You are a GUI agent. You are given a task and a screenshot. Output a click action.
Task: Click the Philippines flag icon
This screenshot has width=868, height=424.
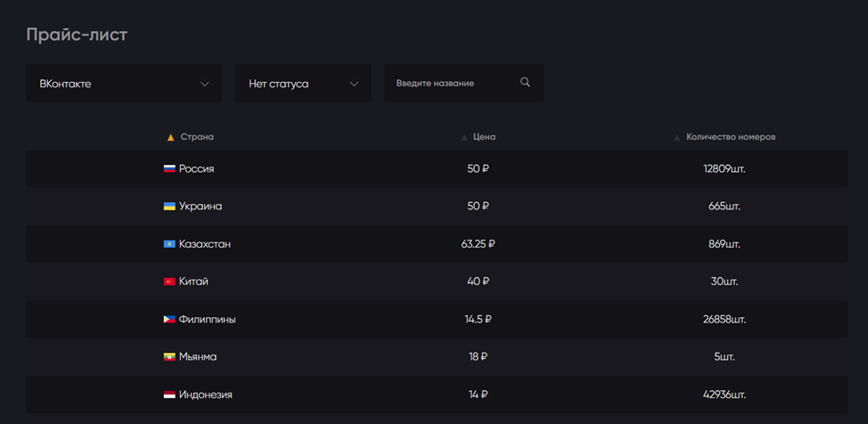pyautogui.click(x=169, y=320)
